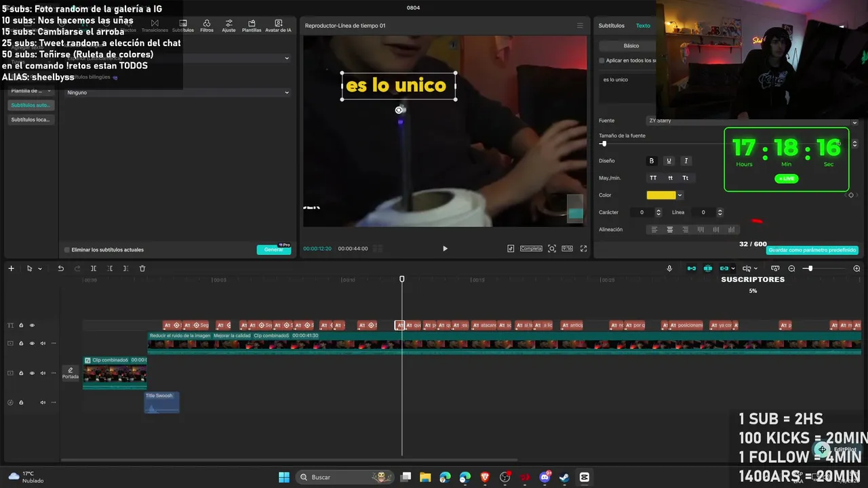Select Subtítulos automáticos in the left sidebar
Screen dimensions: 868x488
[31, 105]
